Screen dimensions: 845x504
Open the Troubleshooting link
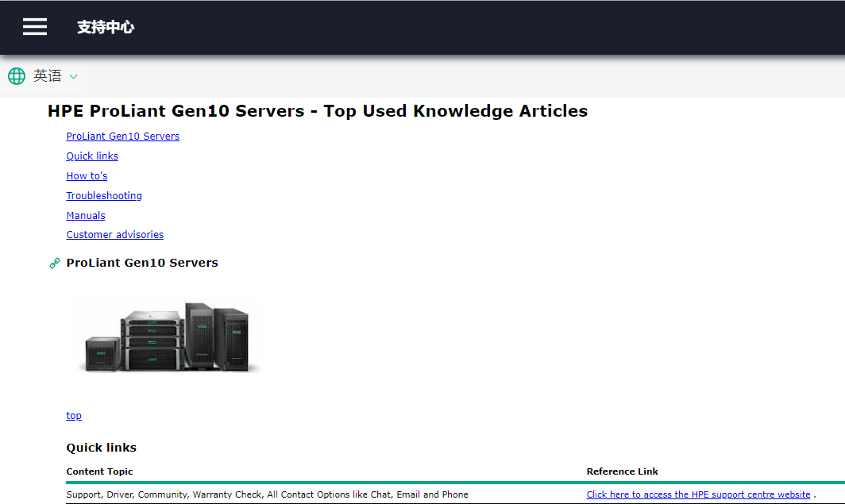click(104, 196)
